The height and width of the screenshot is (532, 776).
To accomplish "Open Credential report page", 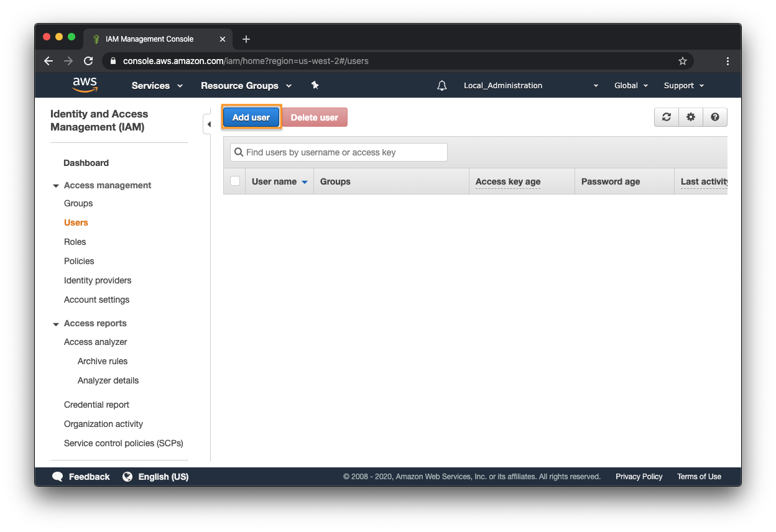I will [96, 405].
